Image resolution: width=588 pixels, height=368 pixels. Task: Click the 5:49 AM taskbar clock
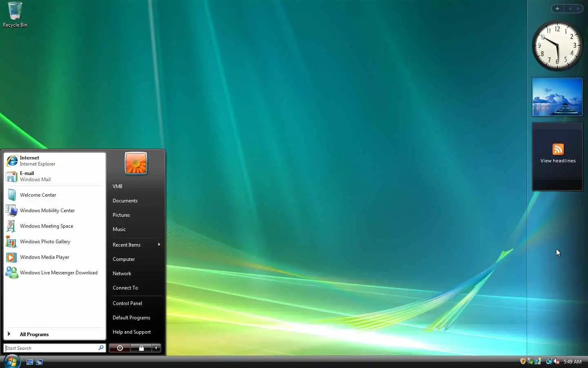pyautogui.click(x=572, y=361)
